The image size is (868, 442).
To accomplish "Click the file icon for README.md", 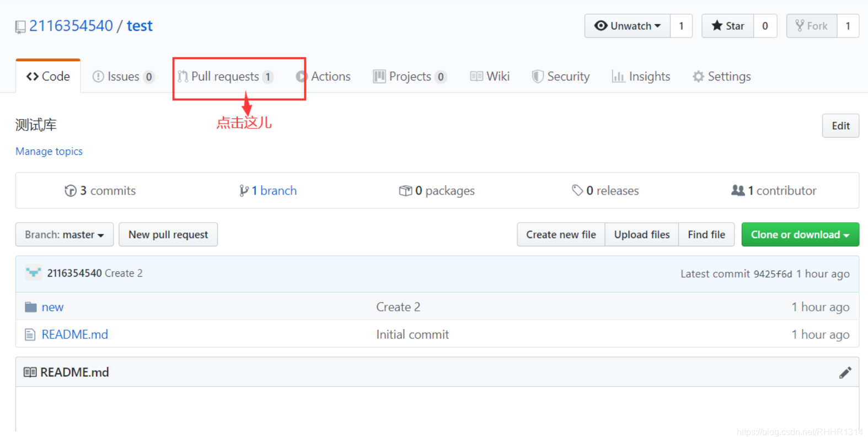I will [30, 335].
